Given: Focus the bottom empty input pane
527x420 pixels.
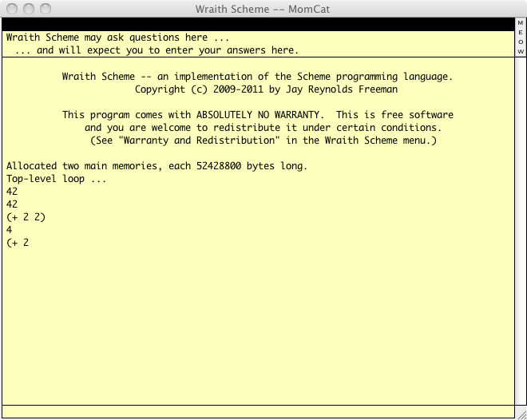Looking at the screenshot, I should click(x=257, y=411).
